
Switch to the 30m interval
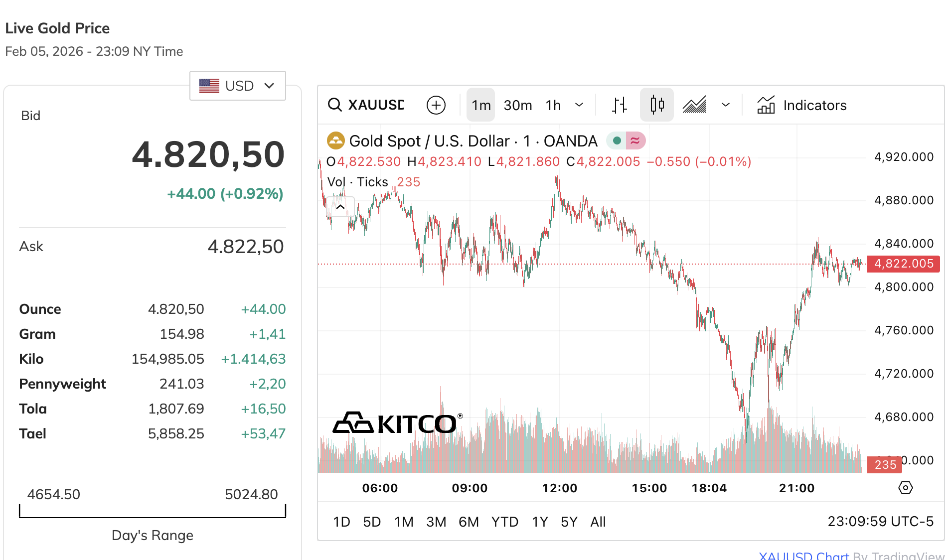[517, 105]
